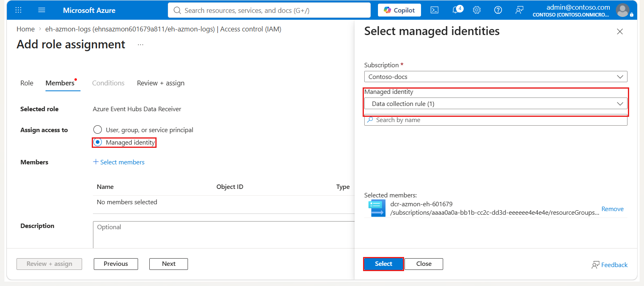
Task: Click the Next button
Action: (x=169, y=264)
